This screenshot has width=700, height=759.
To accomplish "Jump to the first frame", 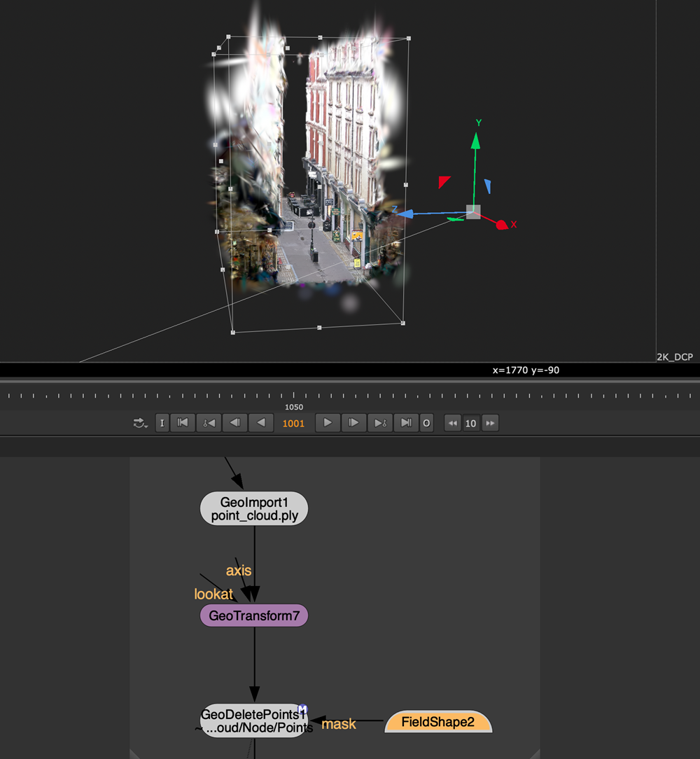I will pos(182,423).
